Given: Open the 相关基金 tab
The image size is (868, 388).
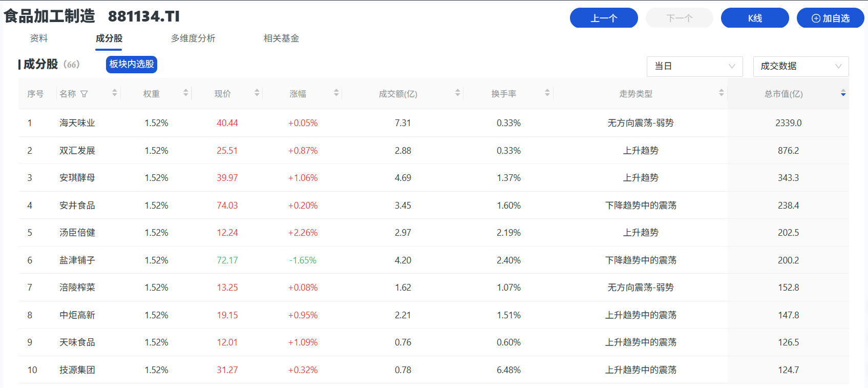Looking at the screenshot, I should 281,38.
